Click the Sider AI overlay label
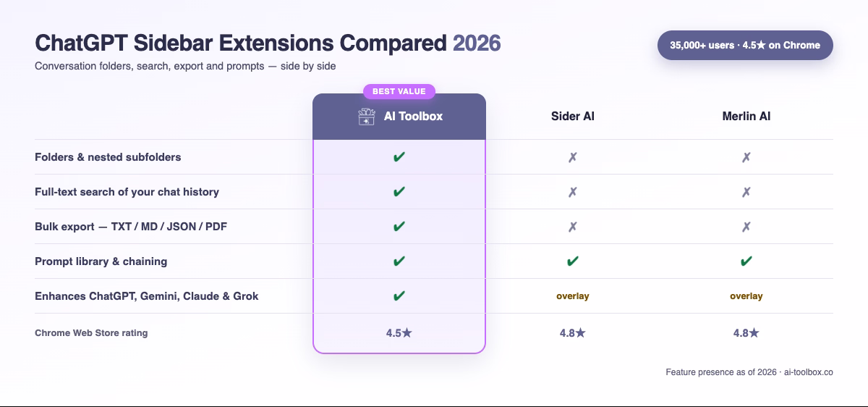 [573, 296]
